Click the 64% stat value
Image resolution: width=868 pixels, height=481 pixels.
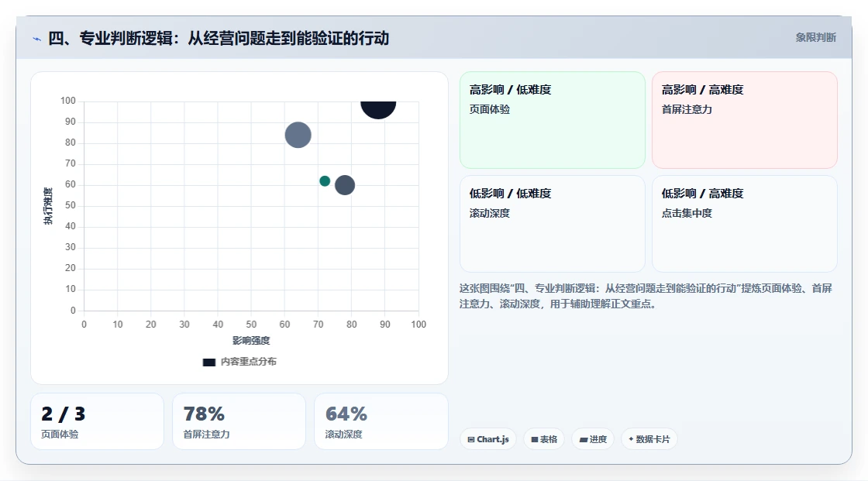(x=346, y=414)
